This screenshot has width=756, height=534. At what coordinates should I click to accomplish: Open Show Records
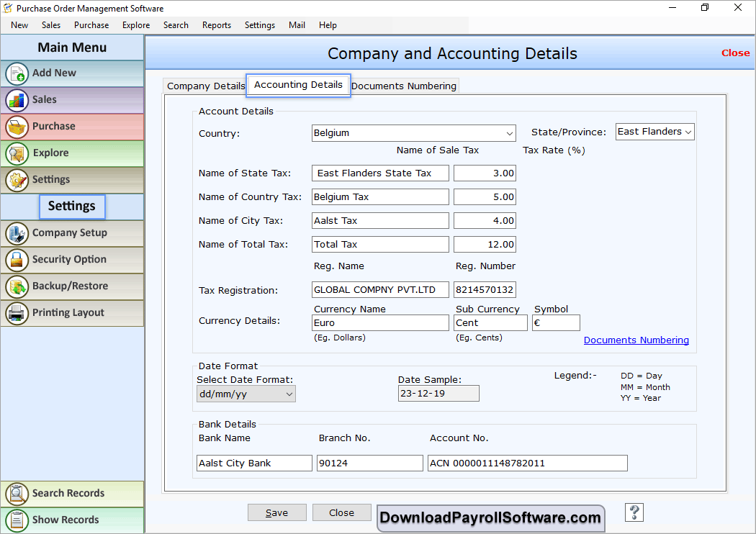click(72, 520)
